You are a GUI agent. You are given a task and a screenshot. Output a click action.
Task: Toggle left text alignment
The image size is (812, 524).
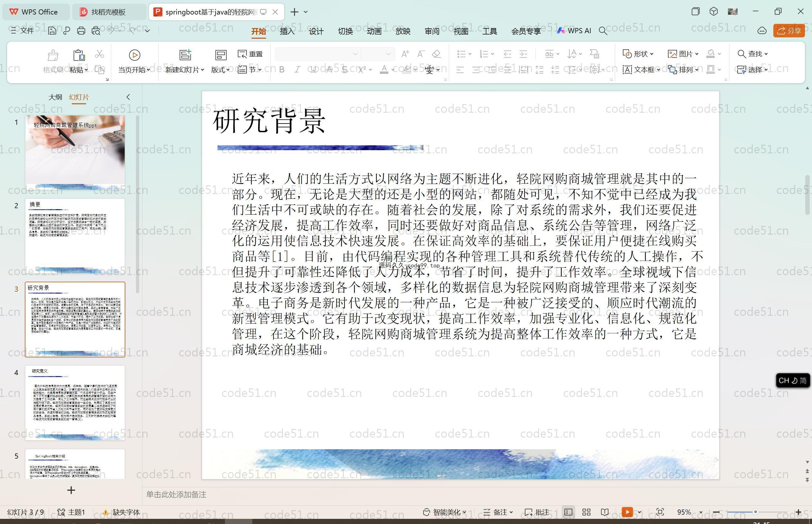point(460,70)
